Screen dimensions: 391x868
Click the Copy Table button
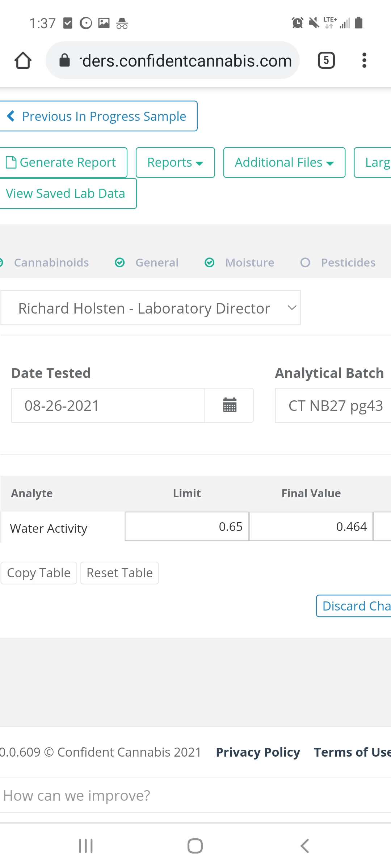(39, 573)
